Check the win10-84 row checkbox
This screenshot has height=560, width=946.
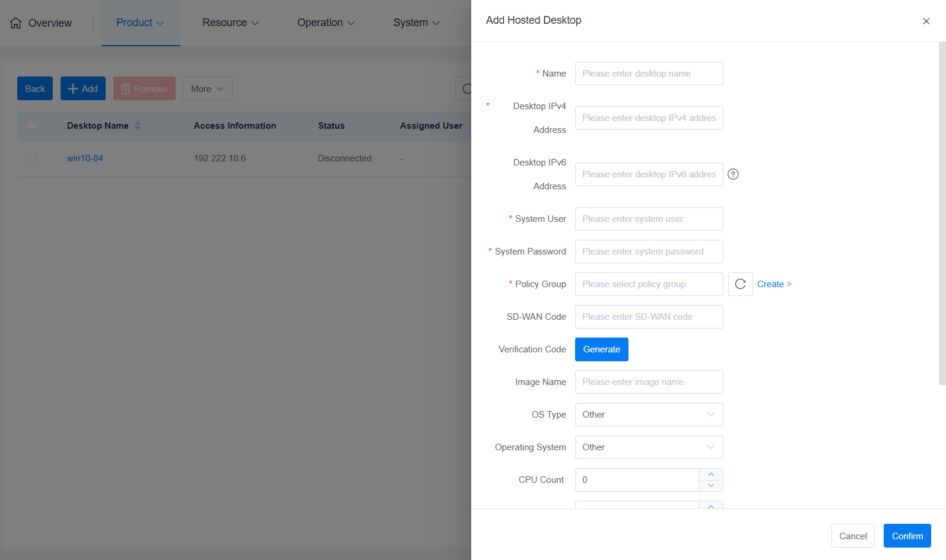pos(31,158)
